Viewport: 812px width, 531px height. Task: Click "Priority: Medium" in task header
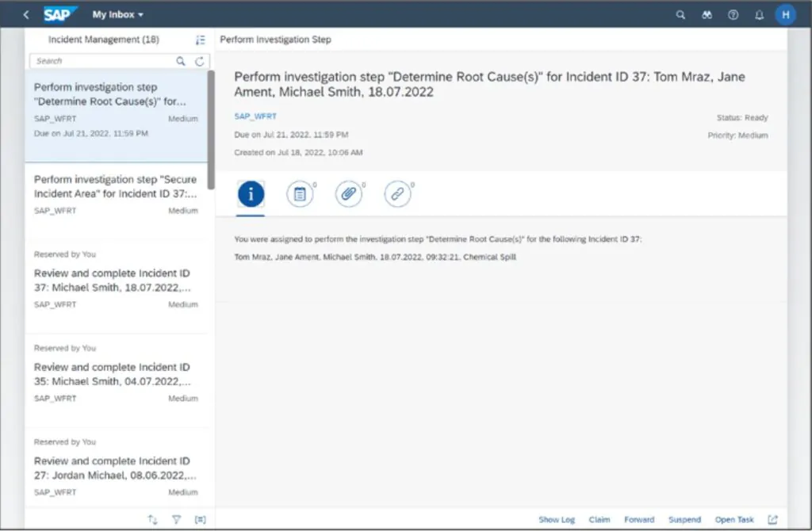[x=738, y=136]
